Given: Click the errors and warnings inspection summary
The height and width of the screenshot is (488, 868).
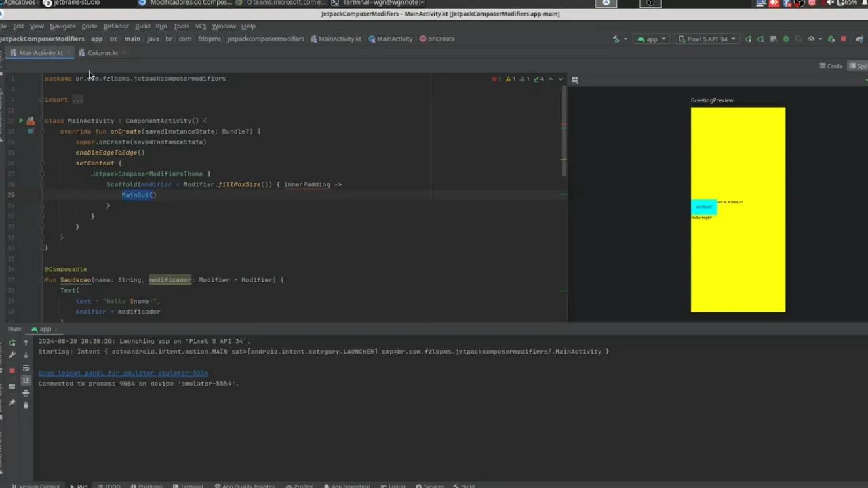Looking at the screenshot, I should (518, 79).
